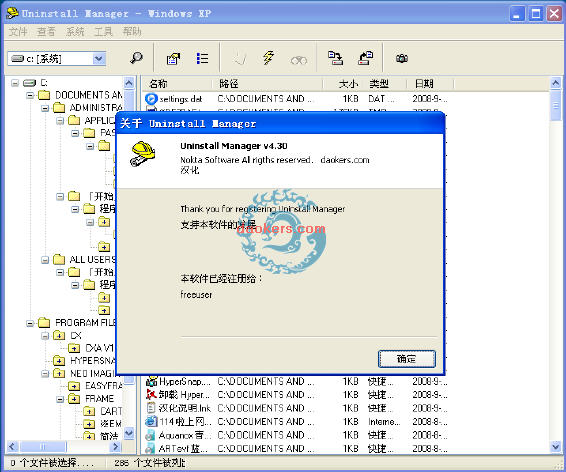
Task: Click the folder icon of CART node
Action: tap(89, 411)
